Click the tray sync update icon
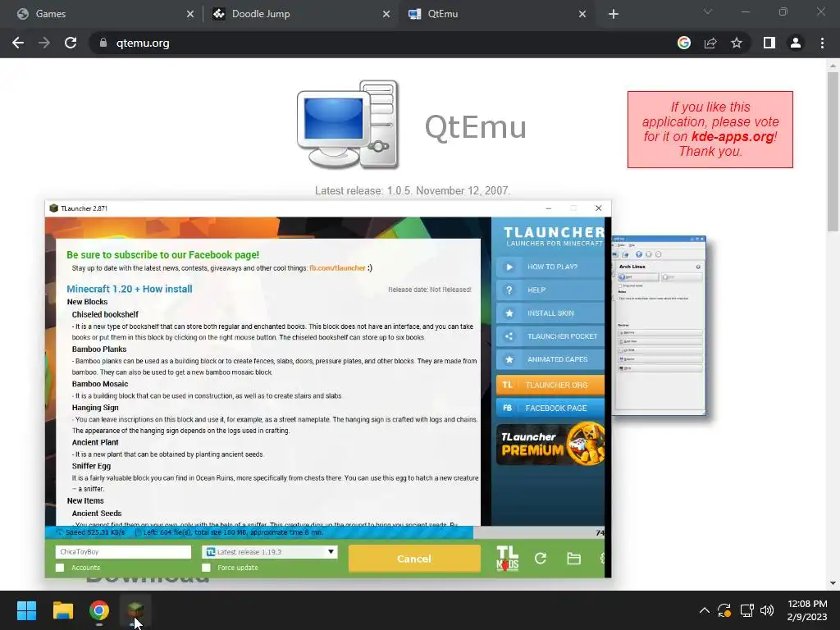840x630 pixels. tap(724, 610)
